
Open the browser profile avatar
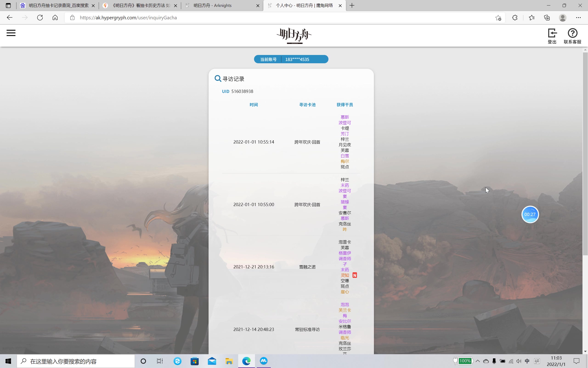tap(563, 17)
